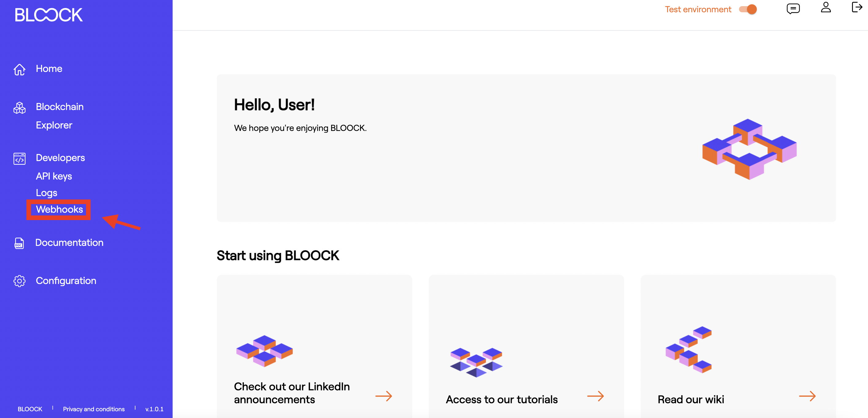
Task: Click the arrow on LinkedIn announcements card
Action: click(x=384, y=396)
